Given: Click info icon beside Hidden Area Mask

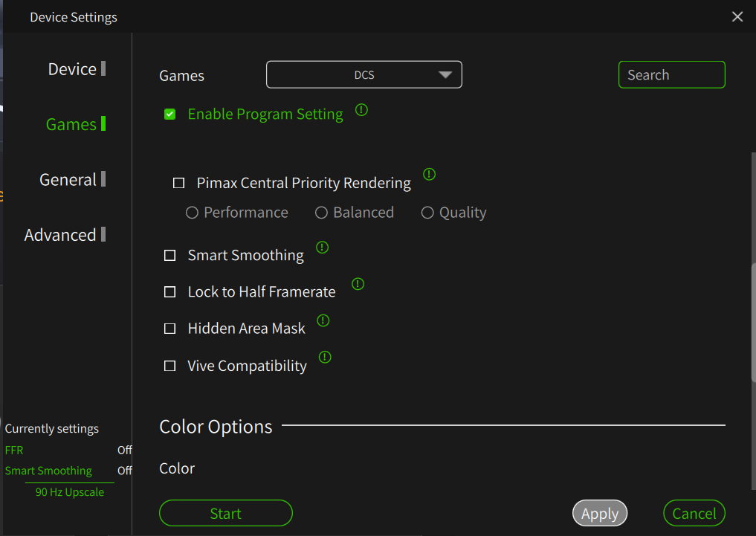Looking at the screenshot, I should 323,320.
